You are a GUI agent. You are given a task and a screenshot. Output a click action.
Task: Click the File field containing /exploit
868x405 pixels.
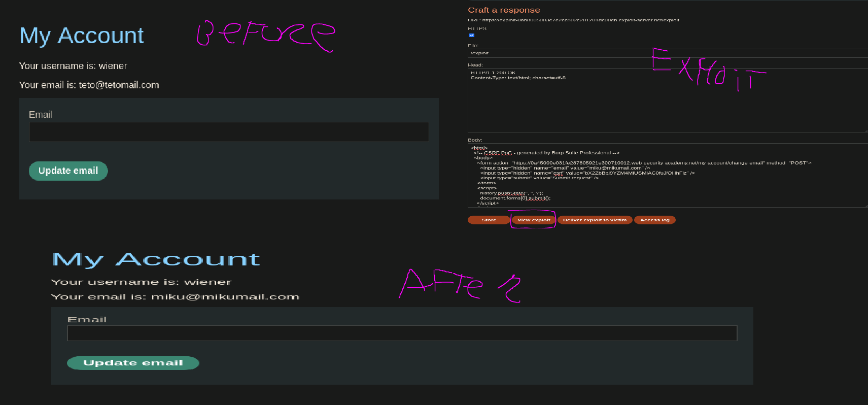point(668,53)
